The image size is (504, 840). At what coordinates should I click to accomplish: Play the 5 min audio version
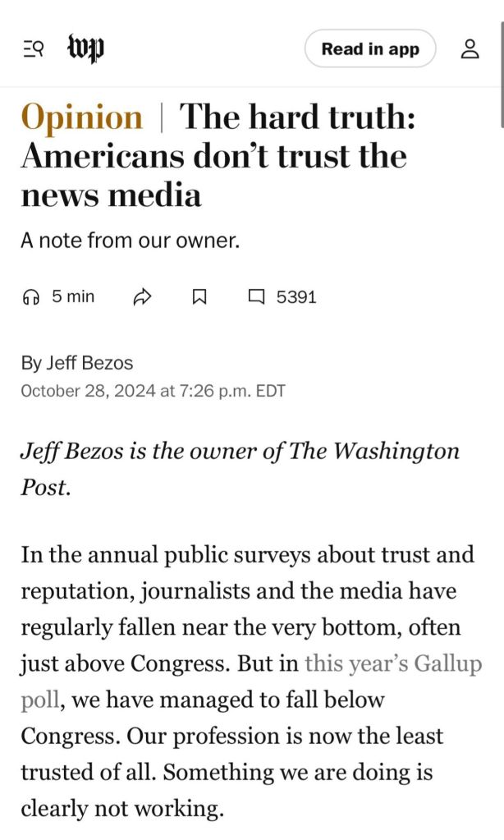(73, 296)
